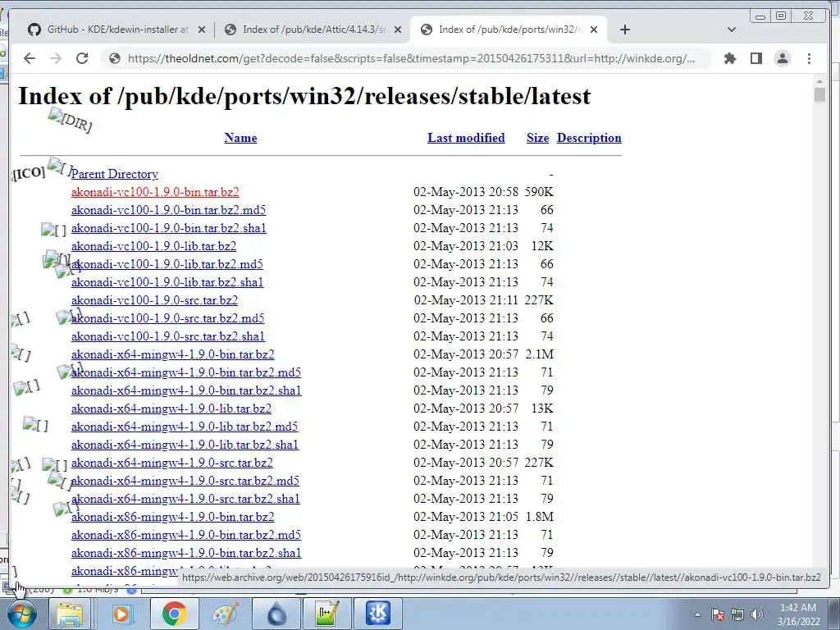This screenshot has height=630, width=840.
Task: Click the Chrome taskbar icon
Action: (x=174, y=614)
